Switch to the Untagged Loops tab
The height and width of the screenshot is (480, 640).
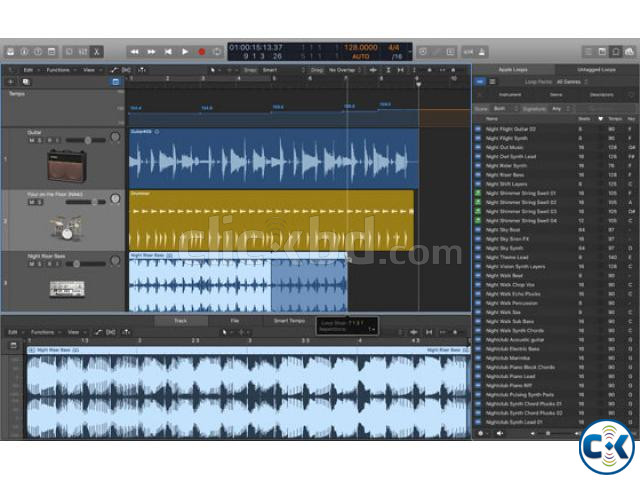click(596, 70)
